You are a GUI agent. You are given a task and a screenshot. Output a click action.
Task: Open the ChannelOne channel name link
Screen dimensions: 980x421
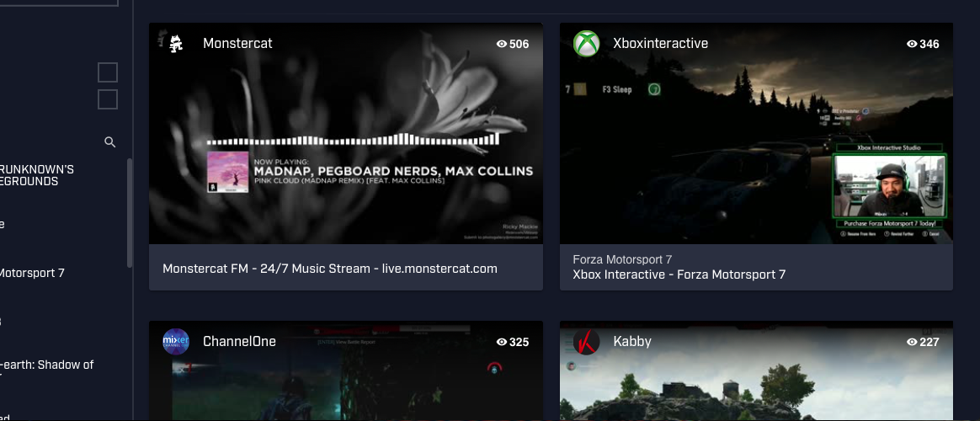click(x=239, y=341)
